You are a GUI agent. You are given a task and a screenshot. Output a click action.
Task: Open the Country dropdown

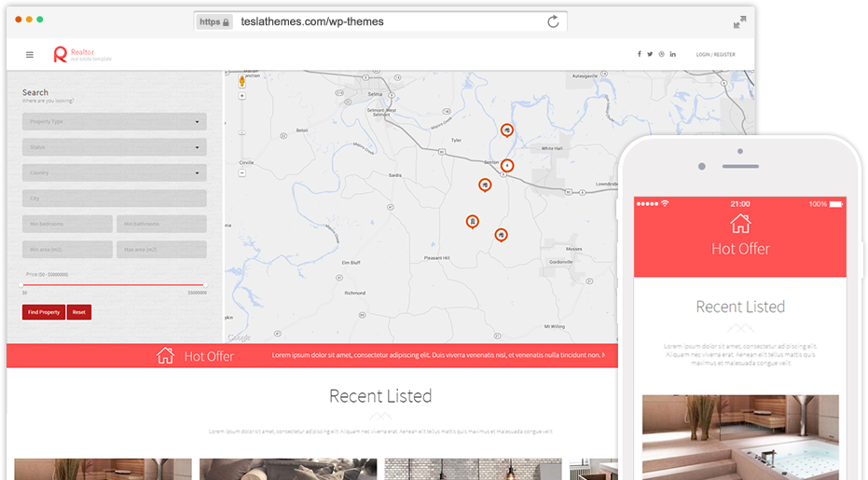pos(115,172)
